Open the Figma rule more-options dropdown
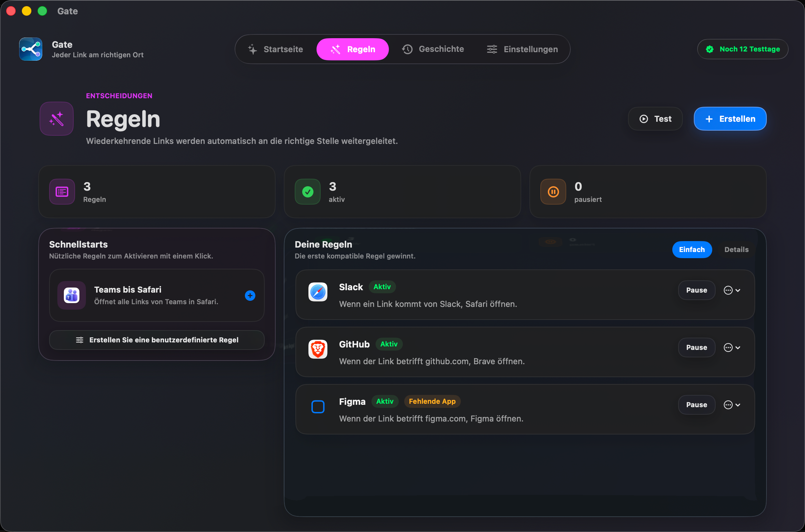This screenshot has width=805, height=532. (x=732, y=405)
